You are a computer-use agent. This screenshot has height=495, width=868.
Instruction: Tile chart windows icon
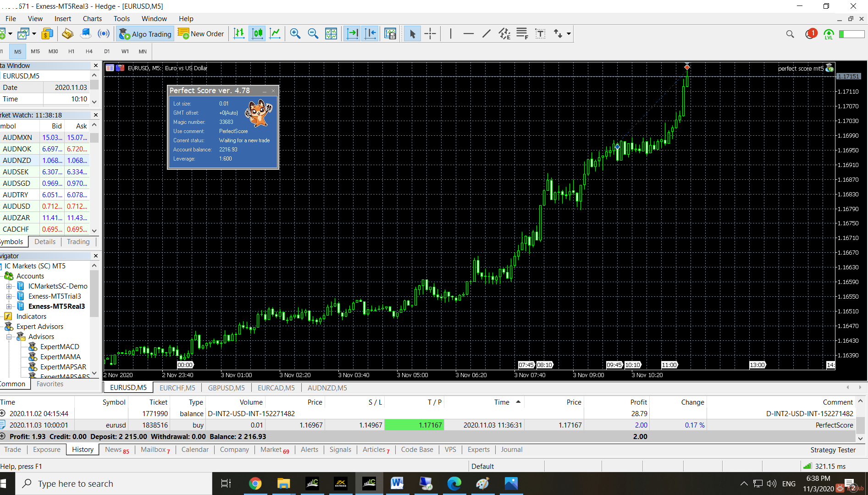pyautogui.click(x=331, y=33)
